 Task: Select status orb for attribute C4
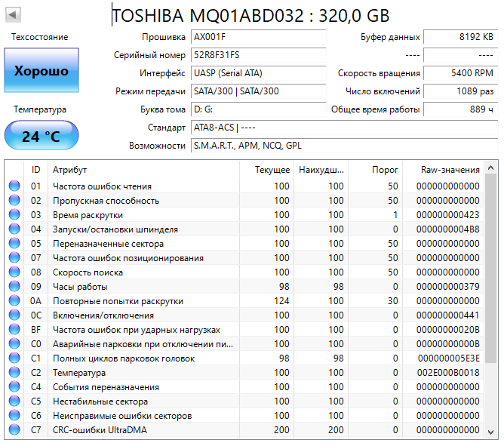(x=14, y=387)
